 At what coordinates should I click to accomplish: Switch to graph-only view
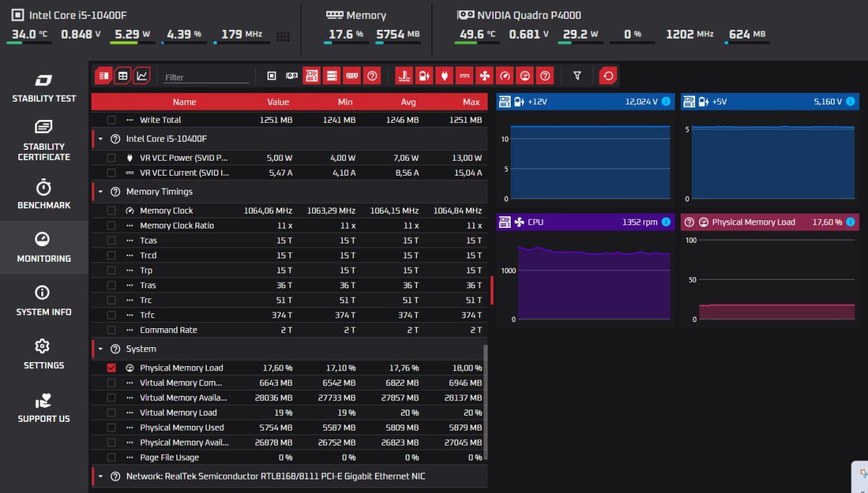(142, 76)
